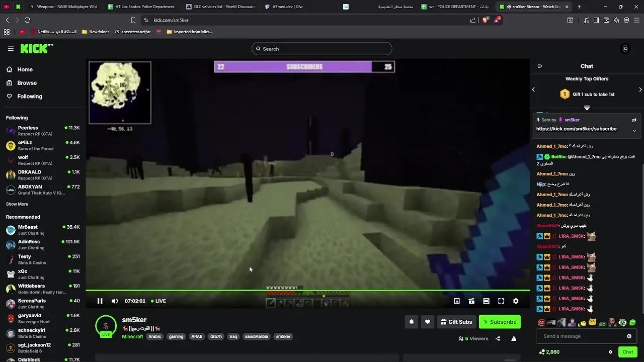Click the purple subscribers goal bar

pyautogui.click(x=304, y=66)
